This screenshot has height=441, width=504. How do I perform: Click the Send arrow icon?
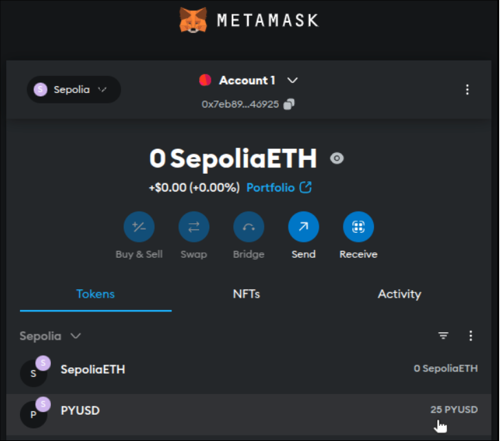pyautogui.click(x=303, y=227)
